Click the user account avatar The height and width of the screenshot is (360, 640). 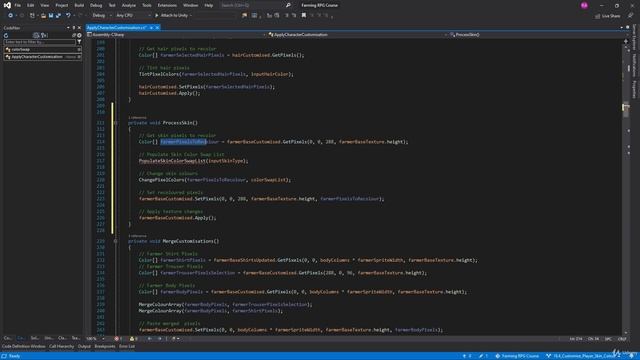click(584, 5)
